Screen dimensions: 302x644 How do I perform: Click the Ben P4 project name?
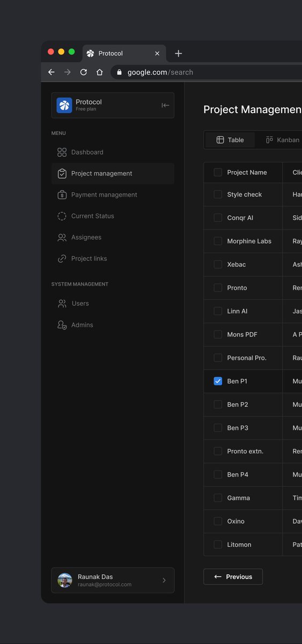point(238,474)
